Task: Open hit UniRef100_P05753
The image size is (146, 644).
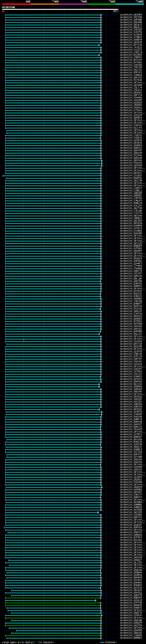Action: 131,32
